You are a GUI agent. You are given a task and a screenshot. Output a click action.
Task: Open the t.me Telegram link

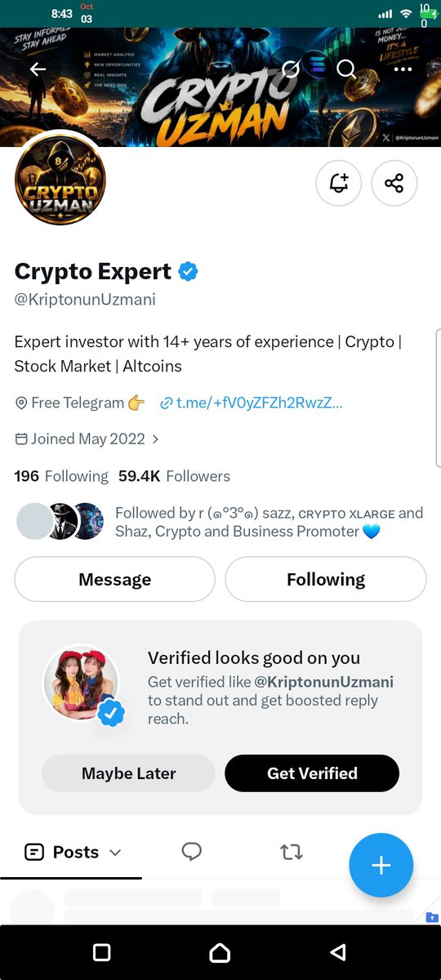252,403
